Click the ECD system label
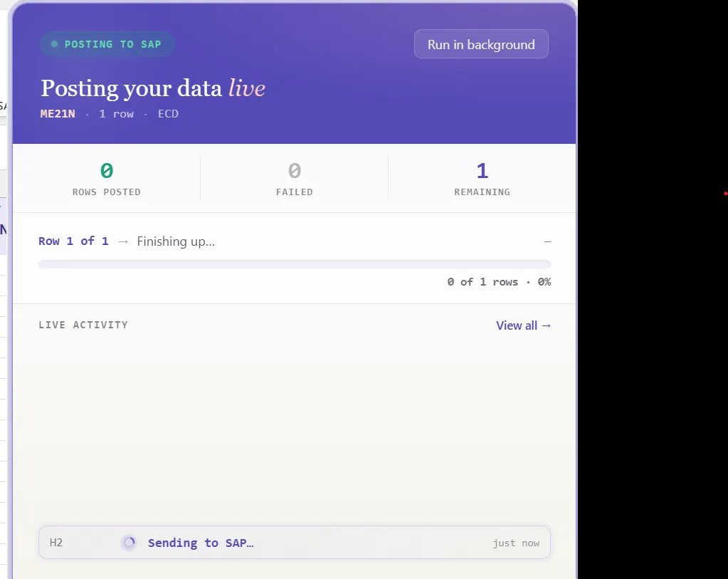Viewport: 728px width, 579px height. click(x=168, y=114)
